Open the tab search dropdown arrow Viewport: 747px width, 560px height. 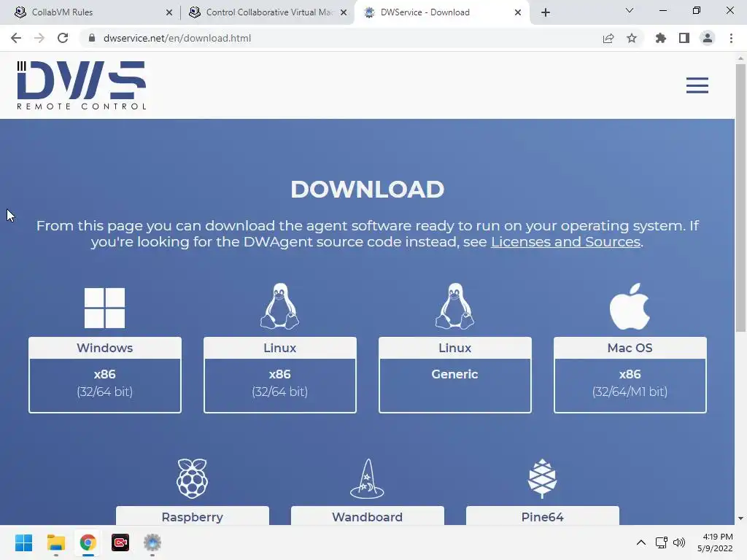point(630,10)
